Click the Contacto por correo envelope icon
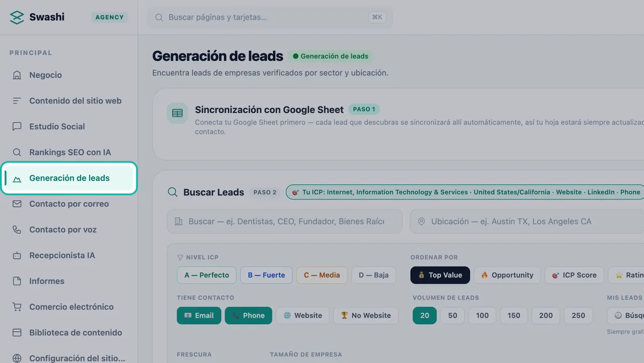The height and width of the screenshot is (363, 644). [x=17, y=204]
